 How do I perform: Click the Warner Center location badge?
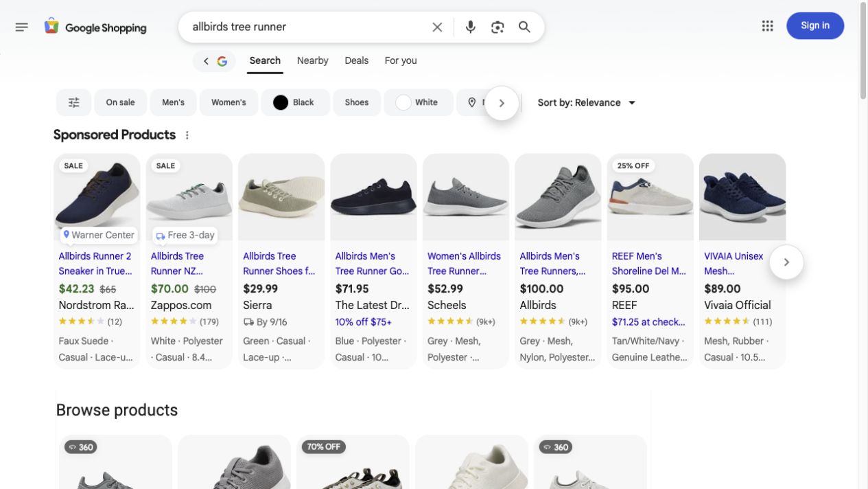click(x=99, y=235)
